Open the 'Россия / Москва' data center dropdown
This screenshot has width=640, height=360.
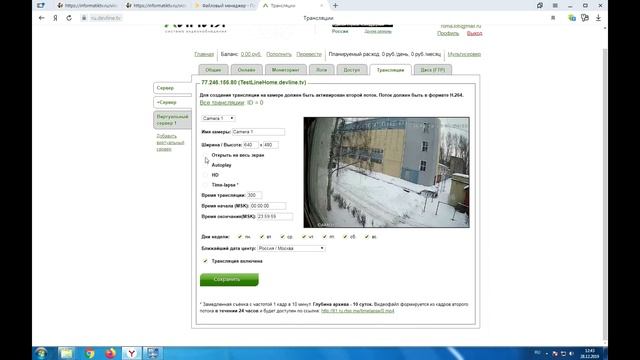pyautogui.click(x=291, y=248)
